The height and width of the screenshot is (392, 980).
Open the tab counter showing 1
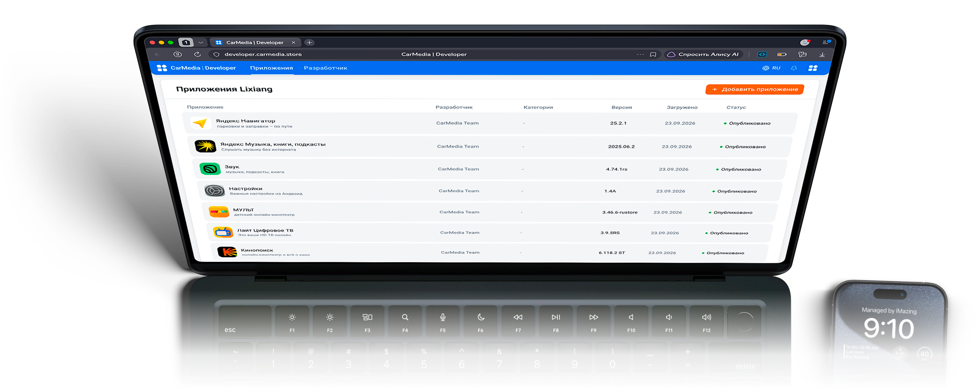186,42
